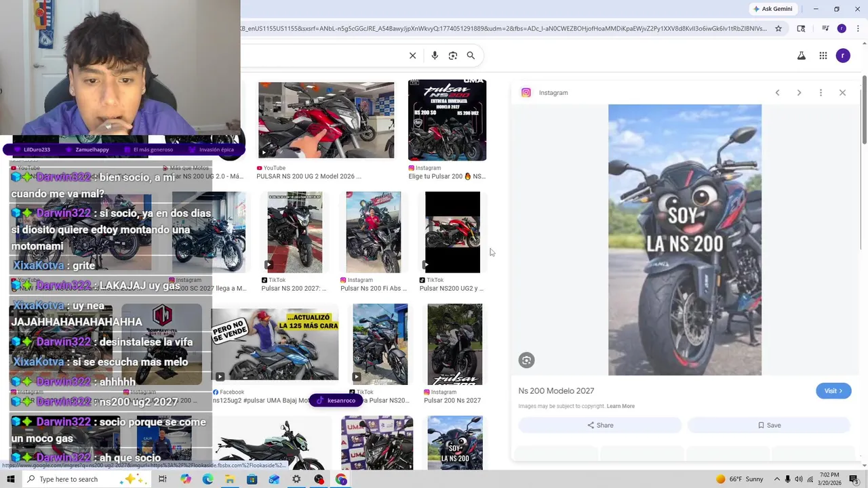Click the page's vertical scrollbar

point(864,108)
